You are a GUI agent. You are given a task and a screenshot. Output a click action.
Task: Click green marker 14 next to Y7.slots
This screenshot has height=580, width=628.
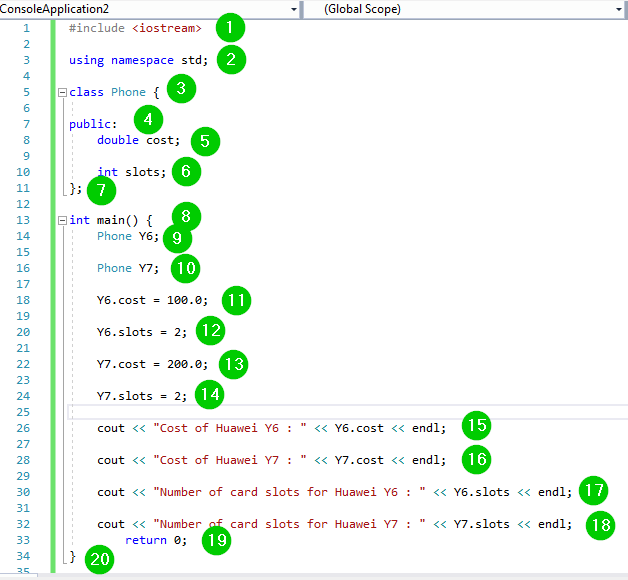point(209,395)
